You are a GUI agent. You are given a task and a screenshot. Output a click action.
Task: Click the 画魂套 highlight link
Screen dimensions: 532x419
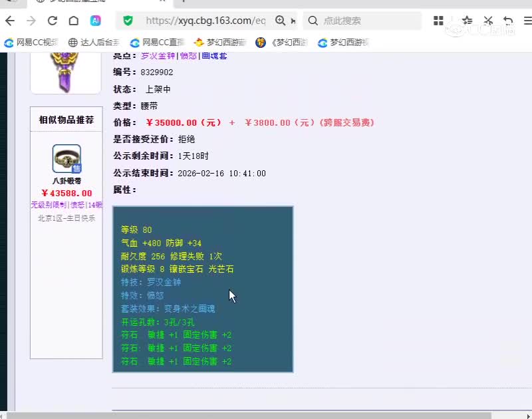click(x=214, y=56)
